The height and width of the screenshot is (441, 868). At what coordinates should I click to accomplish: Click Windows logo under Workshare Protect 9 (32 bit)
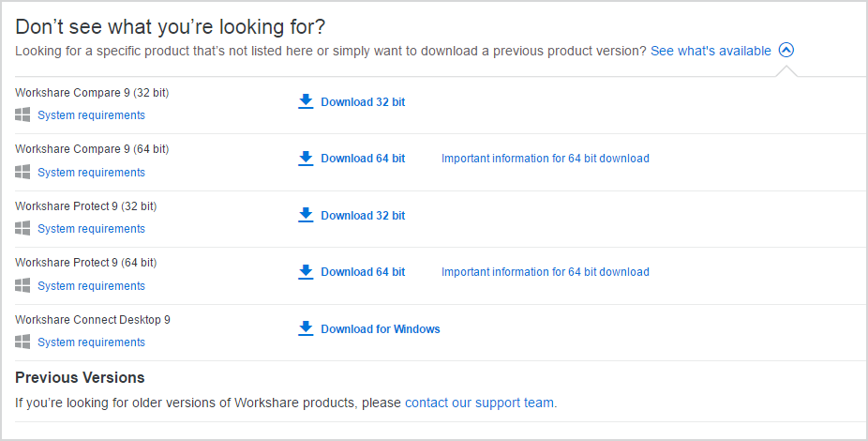pos(22,228)
